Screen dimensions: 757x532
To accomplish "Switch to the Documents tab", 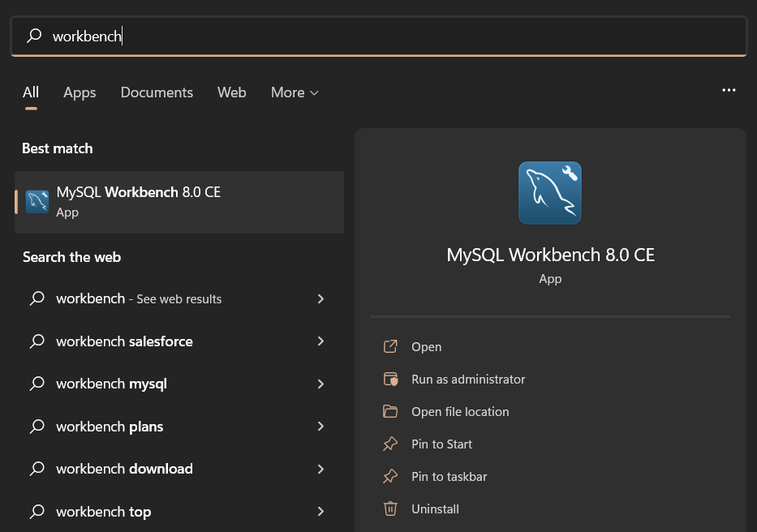I will click(x=157, y=92).
